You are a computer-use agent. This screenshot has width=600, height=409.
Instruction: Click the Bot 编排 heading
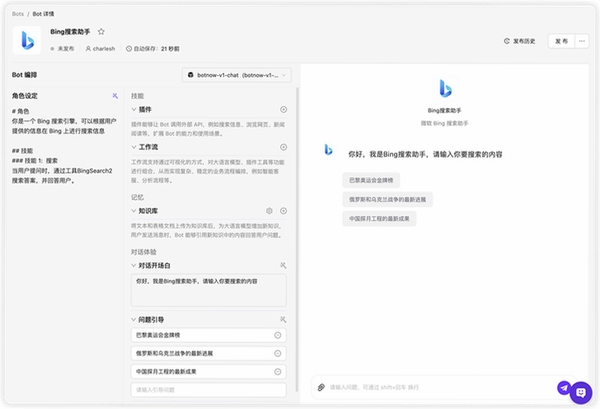[24, 75]
